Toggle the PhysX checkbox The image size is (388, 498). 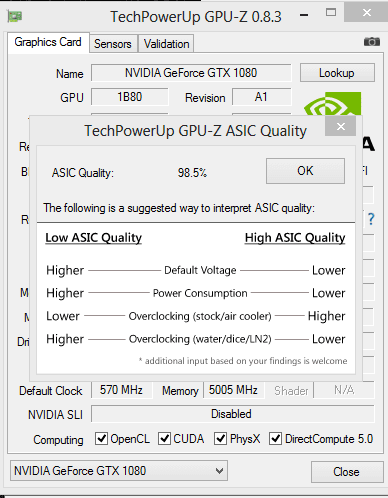coord(220,438)
